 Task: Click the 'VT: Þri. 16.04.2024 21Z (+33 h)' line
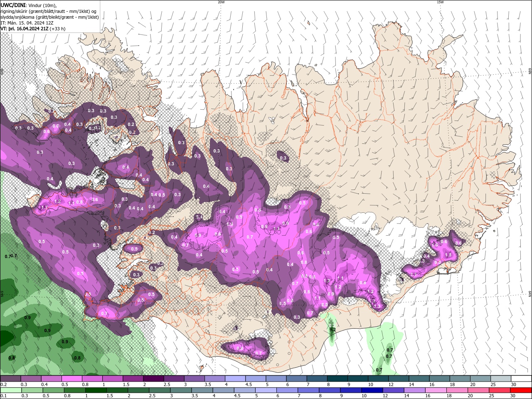pos(33,29)
